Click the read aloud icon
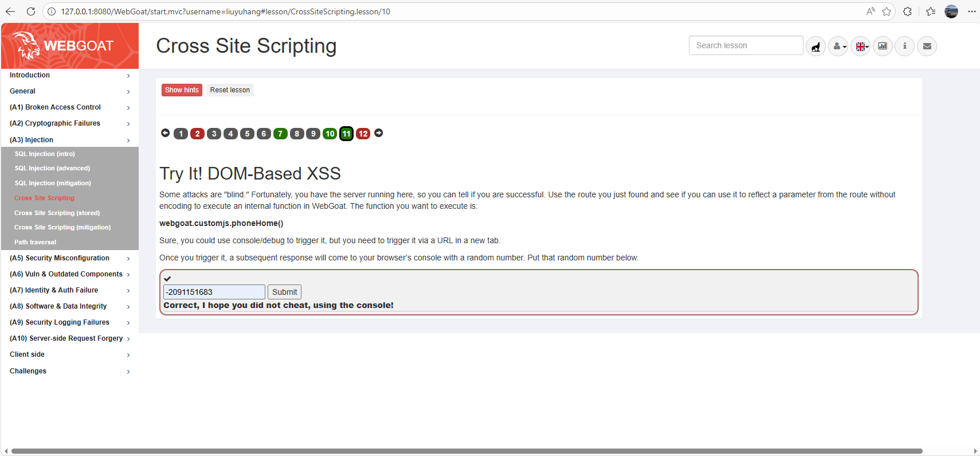This screenshot has width=980, height=456. tap(871, 11)
